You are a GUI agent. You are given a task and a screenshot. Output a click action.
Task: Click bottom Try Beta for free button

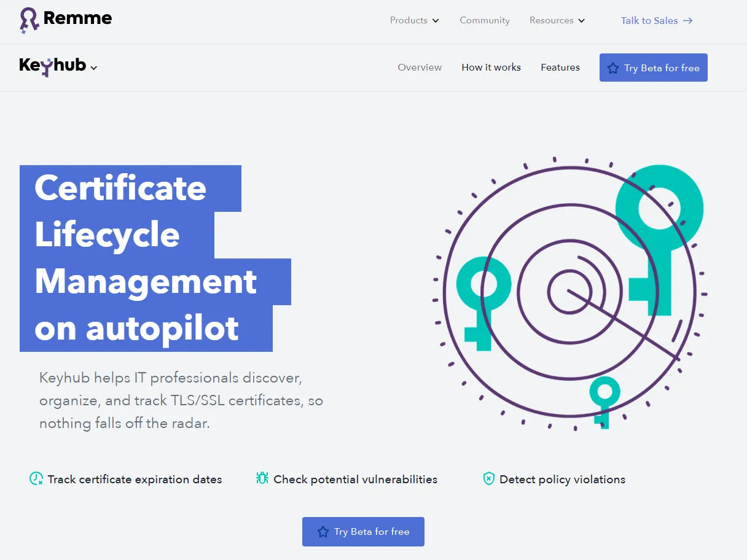[363, 532]
